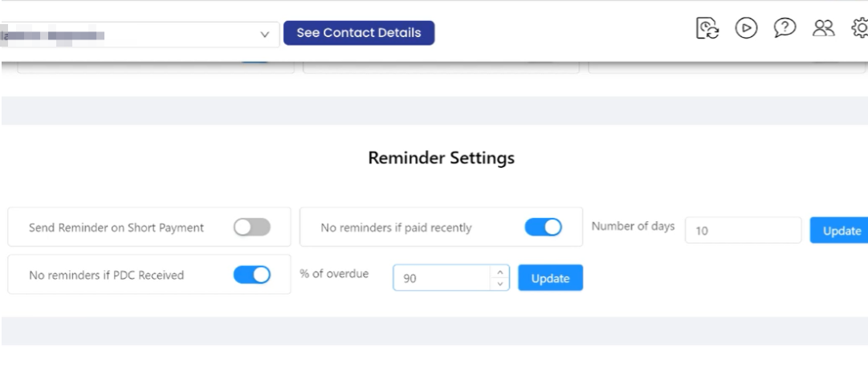Click the Number of days label
868x369 pixels.
634,226
